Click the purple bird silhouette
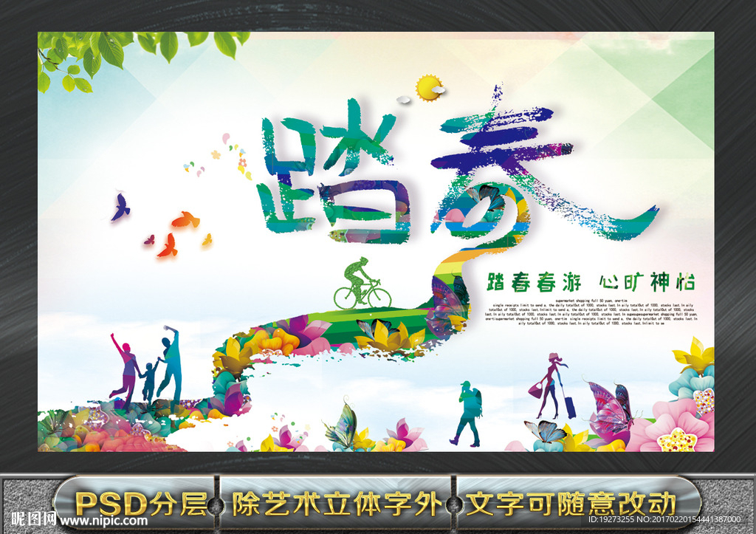 (x=120, y=206)
